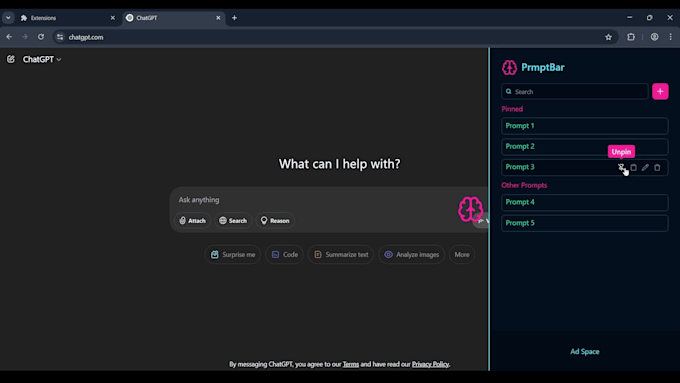Open Chrome three-dot menu

(x=670, y=37)
